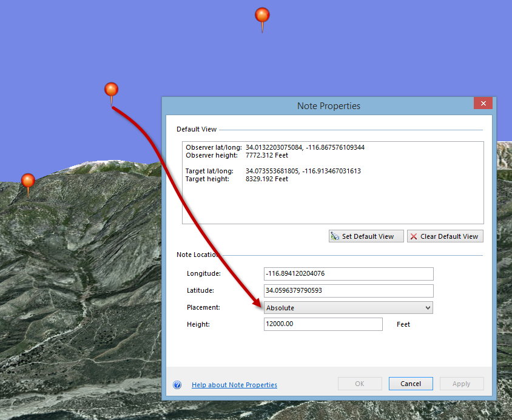Click the red X icon on Clear Default View
The image size is (512, 420).
[413, 236]
